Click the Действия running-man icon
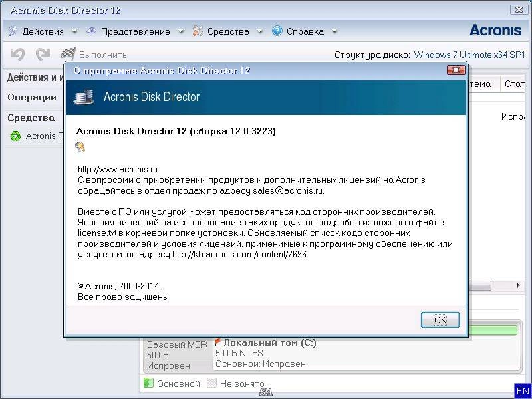Viewport: 532px width, 399px height. pos(13,31)
